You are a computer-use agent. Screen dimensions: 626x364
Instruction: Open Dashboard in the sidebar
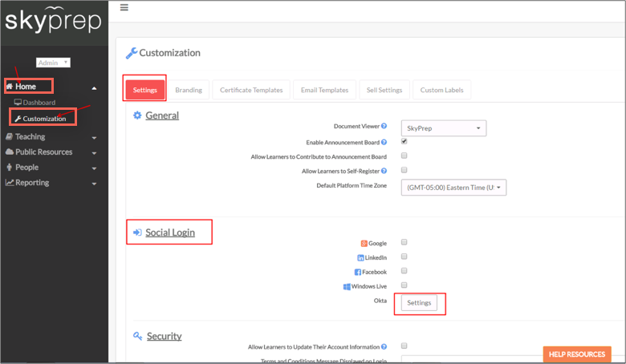coord(39,103)
